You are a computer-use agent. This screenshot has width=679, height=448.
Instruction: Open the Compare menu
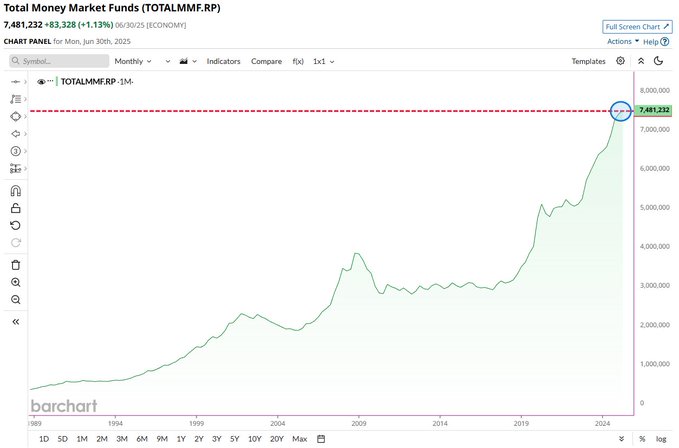pos(266,61)
